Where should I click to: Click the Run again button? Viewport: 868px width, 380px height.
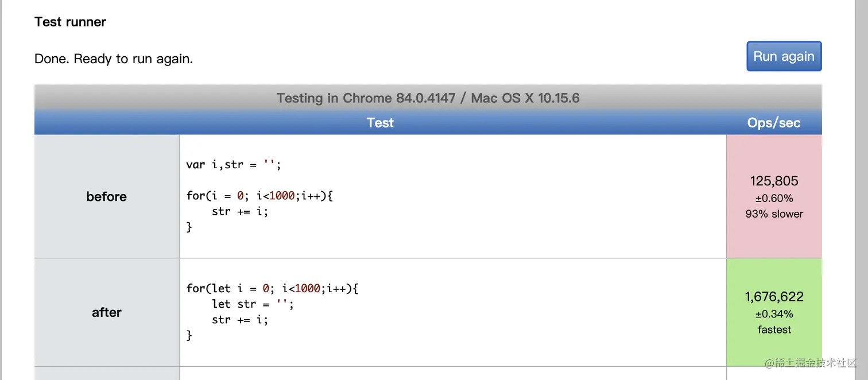pos(784,56)
